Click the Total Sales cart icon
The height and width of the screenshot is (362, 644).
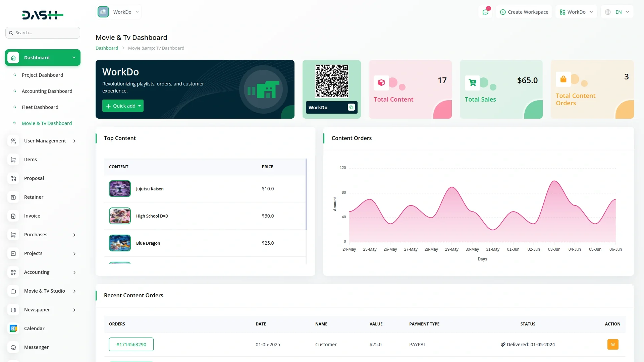(472, 83)
